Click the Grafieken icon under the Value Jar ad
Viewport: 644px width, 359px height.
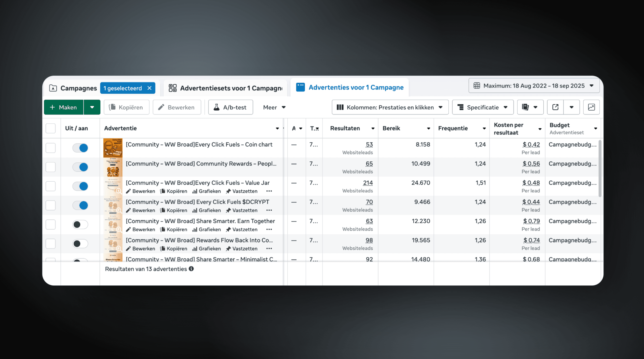point(195,191)
